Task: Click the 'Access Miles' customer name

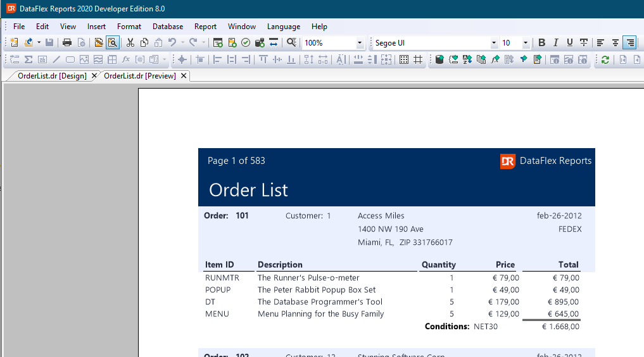Action: 381,216
